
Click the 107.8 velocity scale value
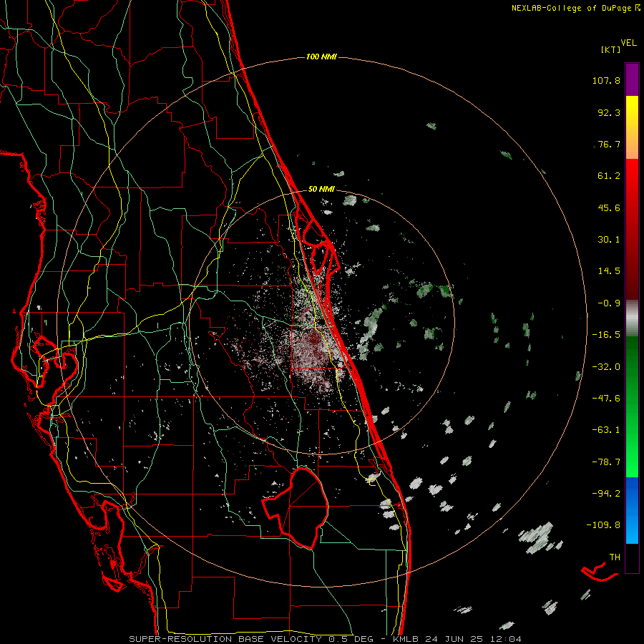coord(606,80)
